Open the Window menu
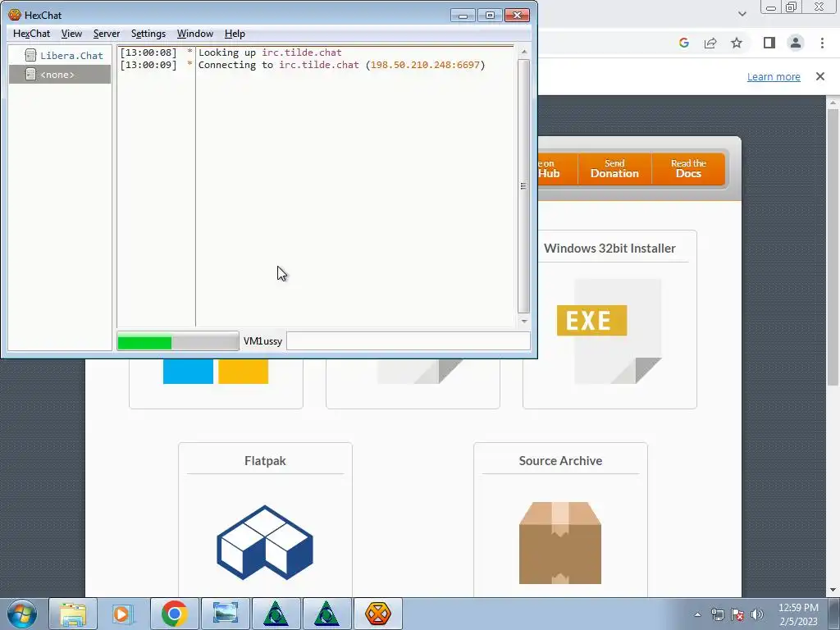 click(x=195, y=34)
